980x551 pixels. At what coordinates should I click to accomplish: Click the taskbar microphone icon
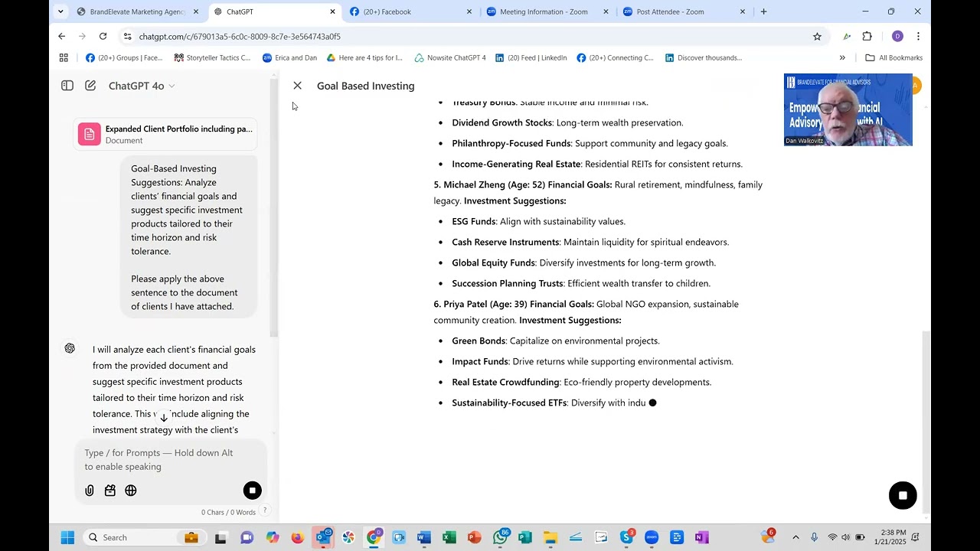pyautogui.click(x=814, y=537)
